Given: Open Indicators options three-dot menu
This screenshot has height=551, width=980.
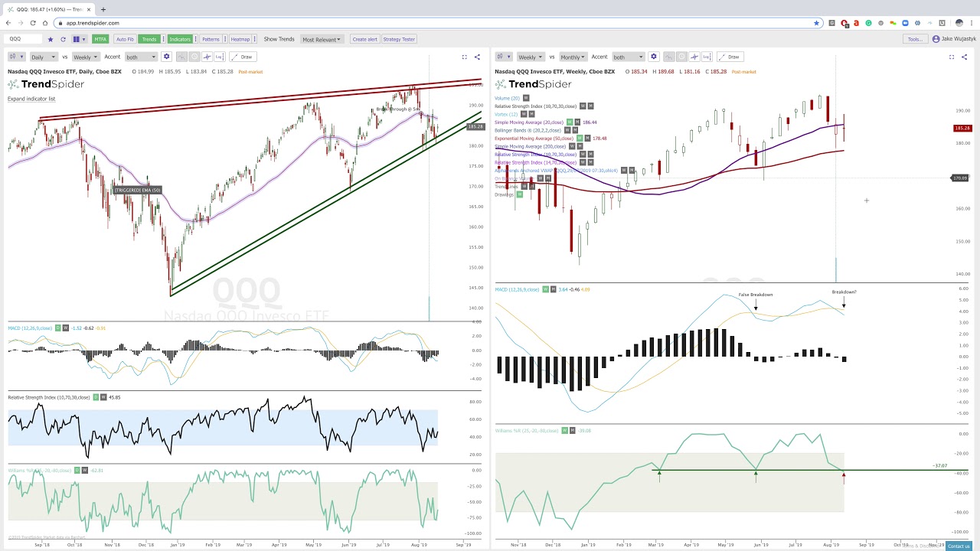Looking at the screenshot, I should point(195,39).
